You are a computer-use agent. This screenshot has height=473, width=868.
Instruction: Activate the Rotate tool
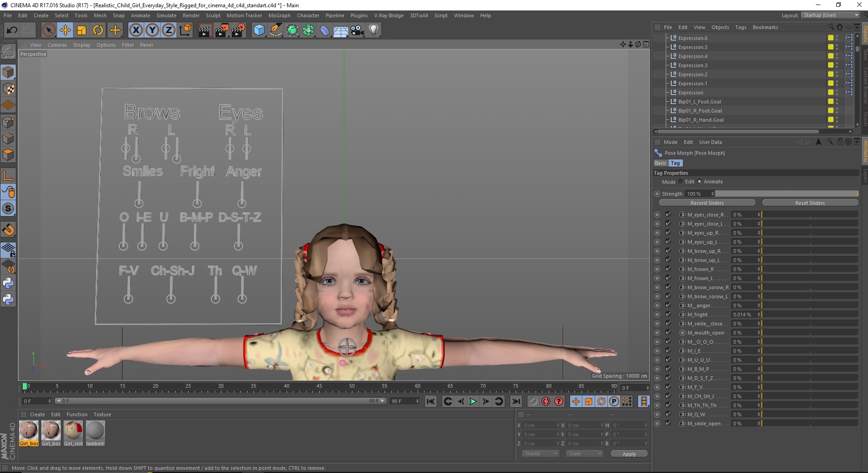pyautogui.click(x=98, y=30)
